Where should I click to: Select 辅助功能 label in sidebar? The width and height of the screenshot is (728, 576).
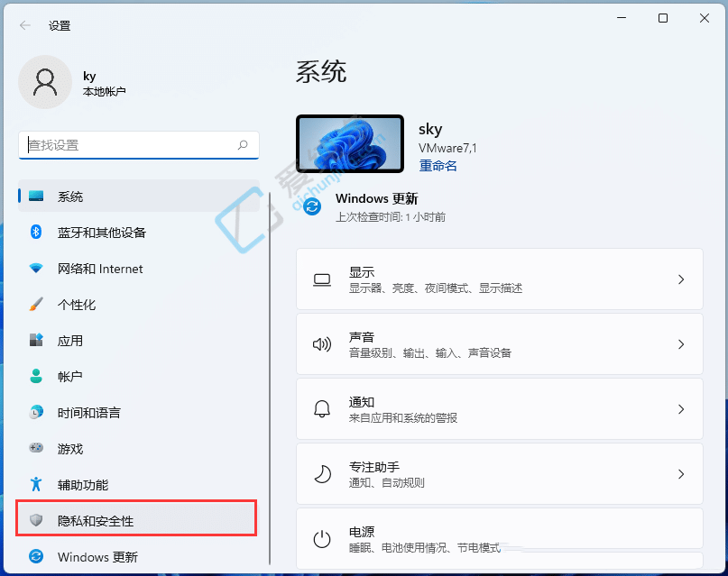(x=83, y=485)
